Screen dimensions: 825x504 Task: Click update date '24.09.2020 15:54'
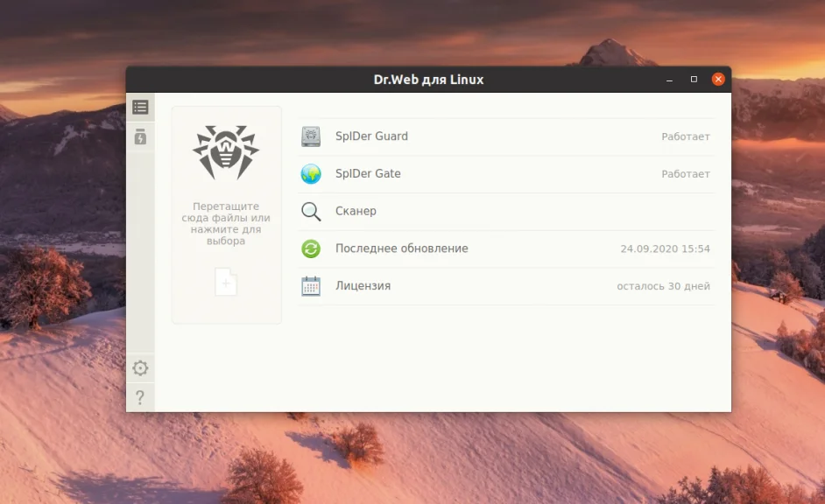point(665,248)
